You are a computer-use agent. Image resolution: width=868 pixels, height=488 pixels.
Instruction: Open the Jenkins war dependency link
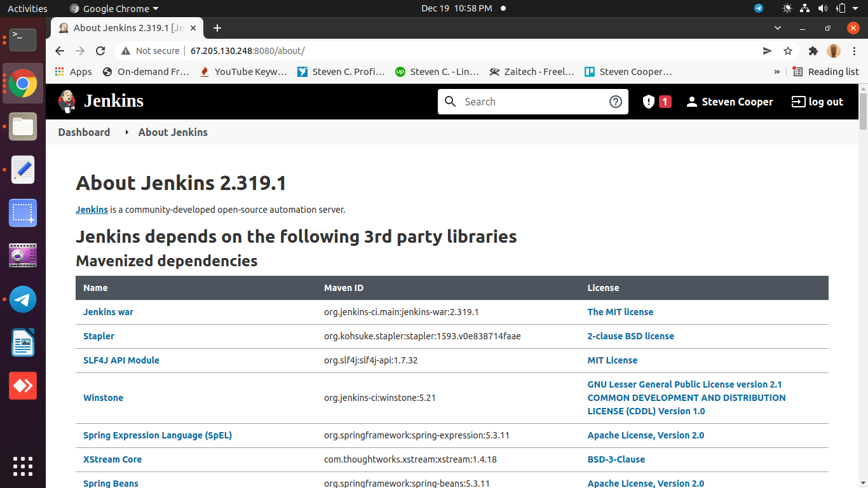pos(108,312)
